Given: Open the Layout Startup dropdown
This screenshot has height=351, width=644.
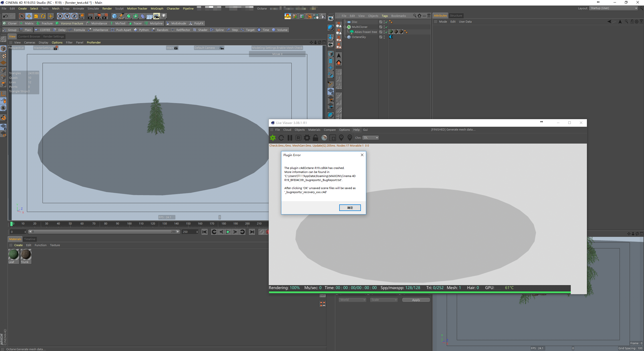Looking at the screenshot, I should [614, 8].
